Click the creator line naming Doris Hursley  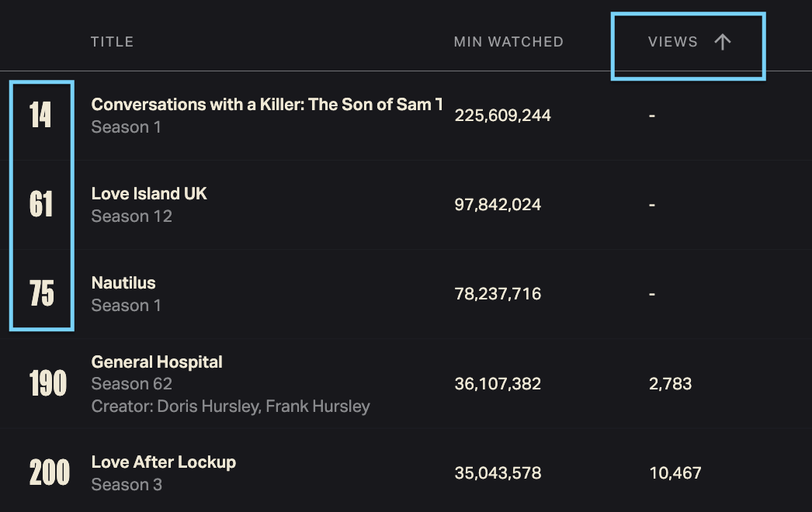coord(231,406)
